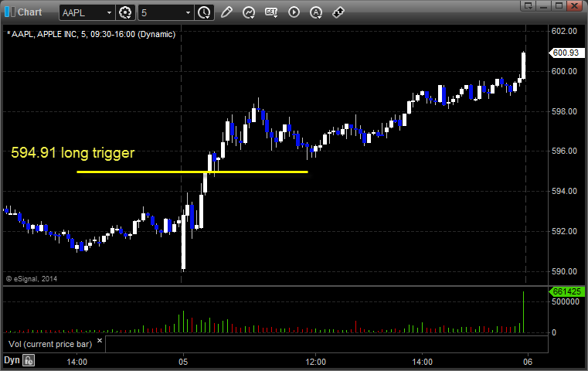Click the 602.00 price axis label
588x371 pixels.
pos(564,31)
